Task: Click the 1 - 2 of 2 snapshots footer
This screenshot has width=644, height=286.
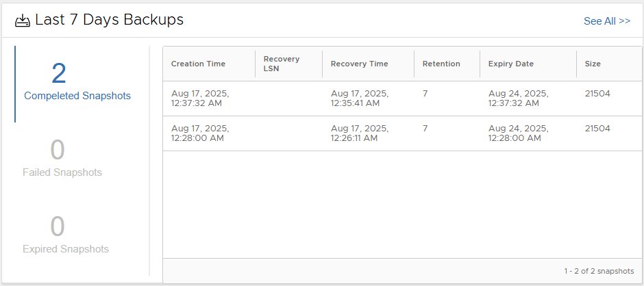Action: click(x=599, y=272)
